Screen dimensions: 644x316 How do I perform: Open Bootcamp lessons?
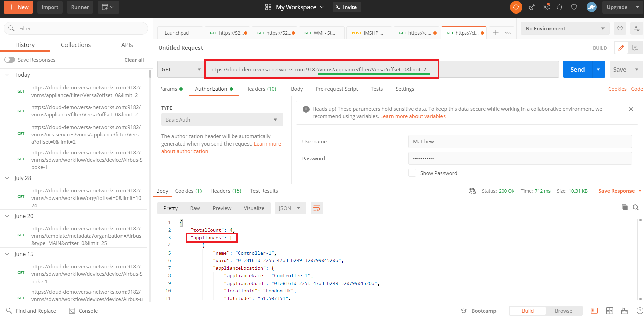pos(479,311)
